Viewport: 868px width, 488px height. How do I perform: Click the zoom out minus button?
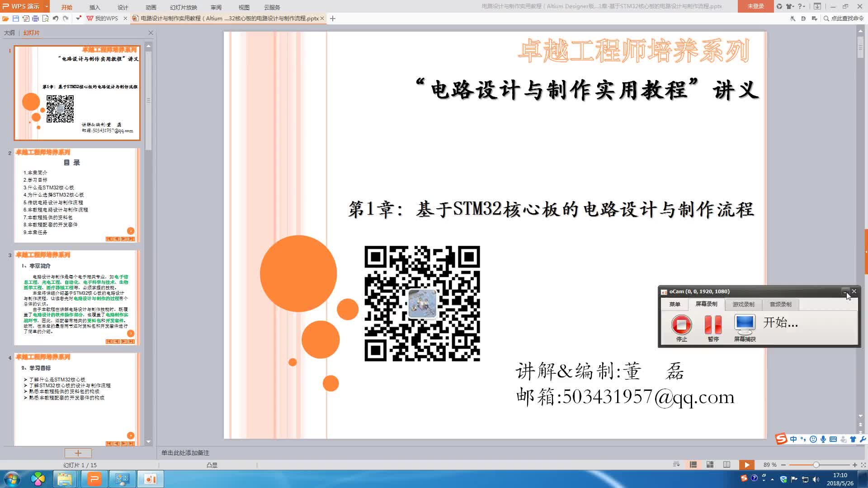point(783,465)
